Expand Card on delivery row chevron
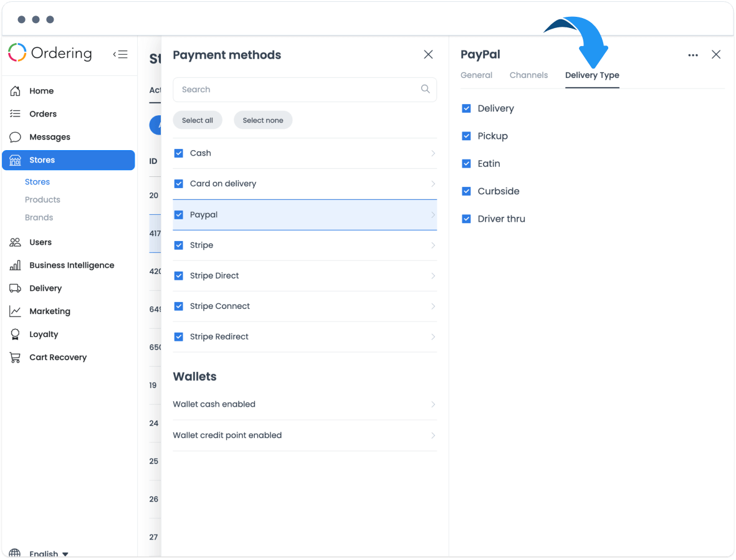Screen dimensions: 736x560 [x=433, y=184]
